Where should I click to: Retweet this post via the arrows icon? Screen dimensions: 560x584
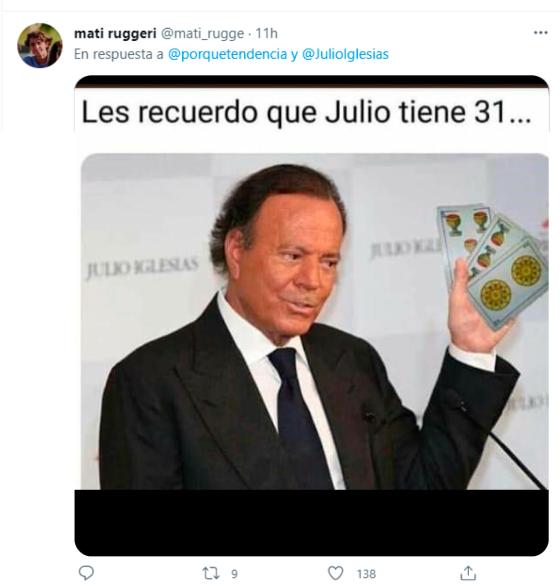tap(210, 573)
